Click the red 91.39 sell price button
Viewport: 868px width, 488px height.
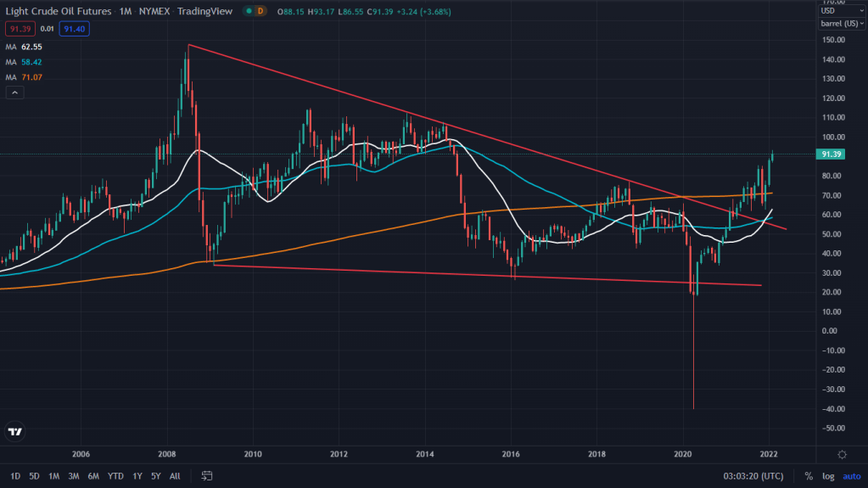tap(19, 29)
